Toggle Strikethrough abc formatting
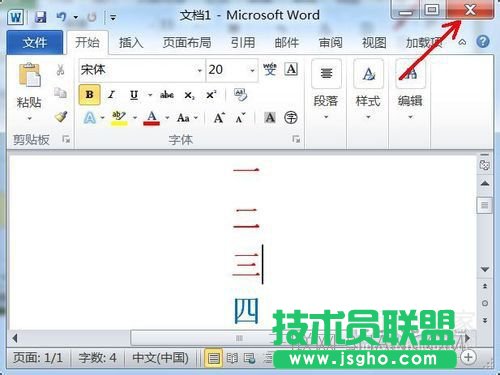This screenshot has height=375, width=500. (x=167, y=95)
